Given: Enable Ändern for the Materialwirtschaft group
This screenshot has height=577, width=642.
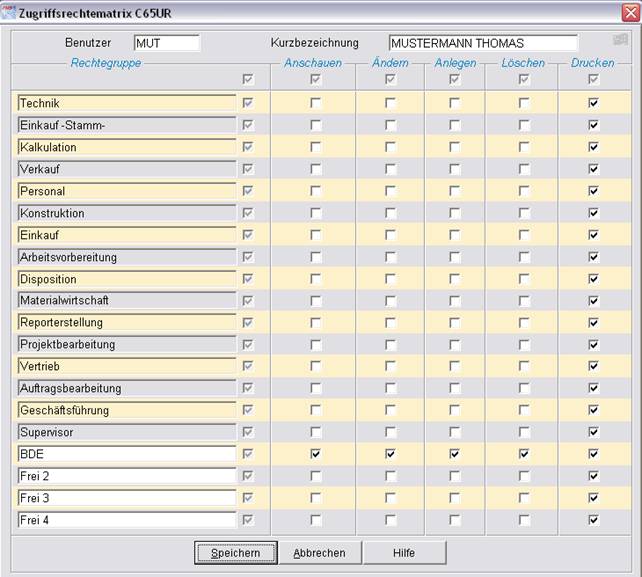Looking at the screenshot, I should [x=391, y=300].
